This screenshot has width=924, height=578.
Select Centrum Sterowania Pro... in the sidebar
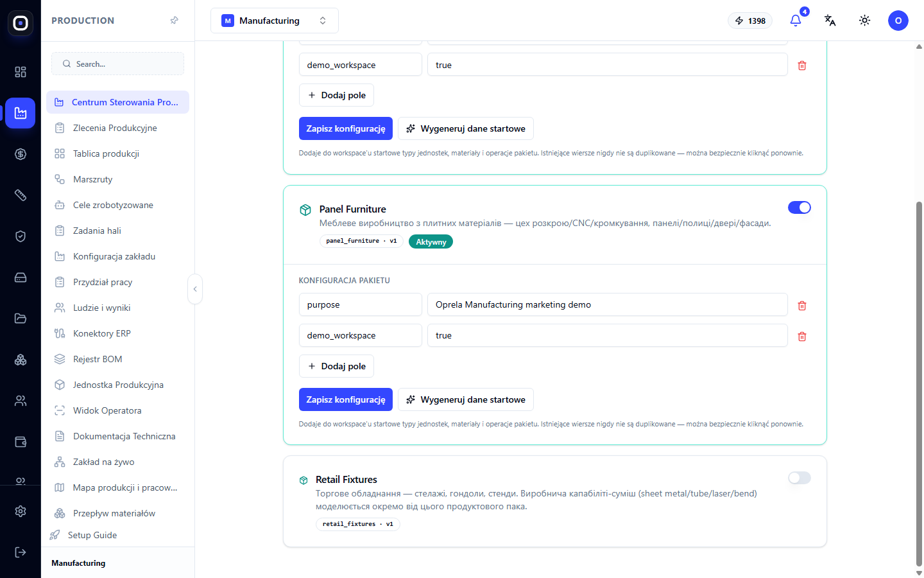click(117, 102)
